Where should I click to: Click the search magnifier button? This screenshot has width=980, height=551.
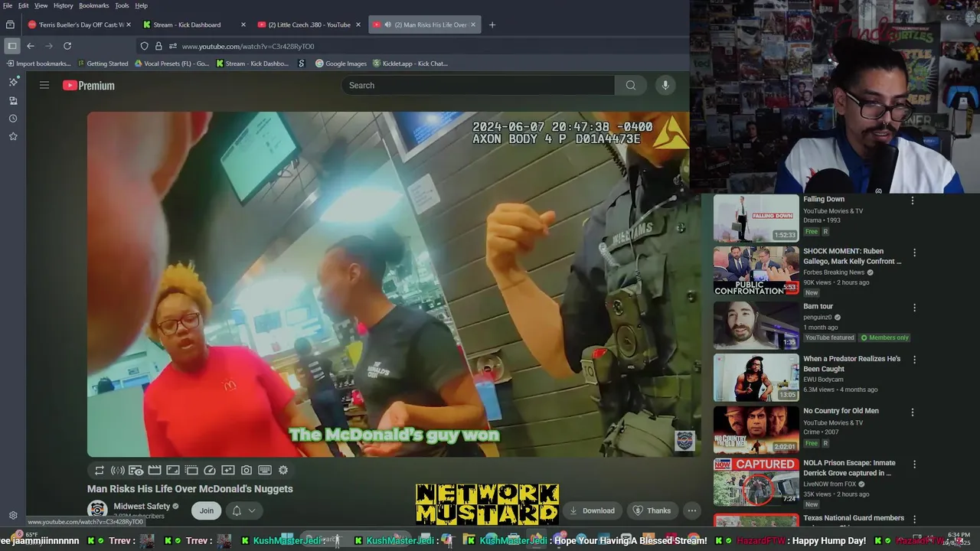click(x=631, y=85)
